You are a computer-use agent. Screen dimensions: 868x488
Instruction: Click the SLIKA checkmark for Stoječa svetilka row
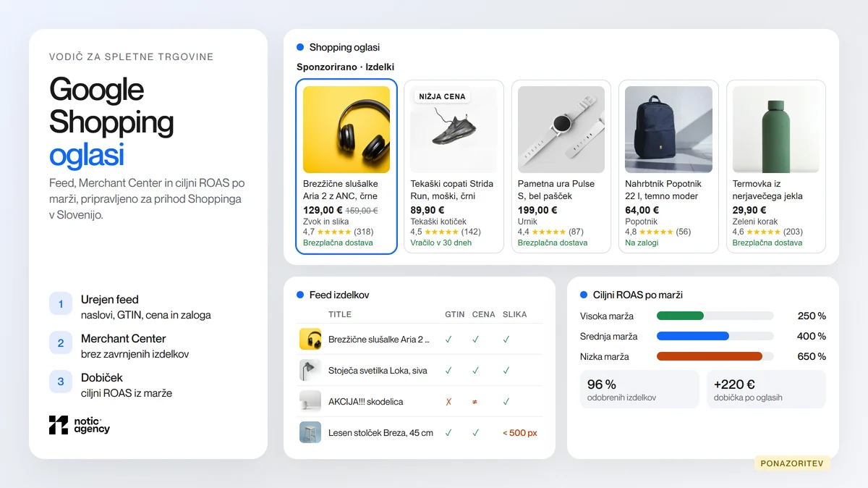pos(506,370)
